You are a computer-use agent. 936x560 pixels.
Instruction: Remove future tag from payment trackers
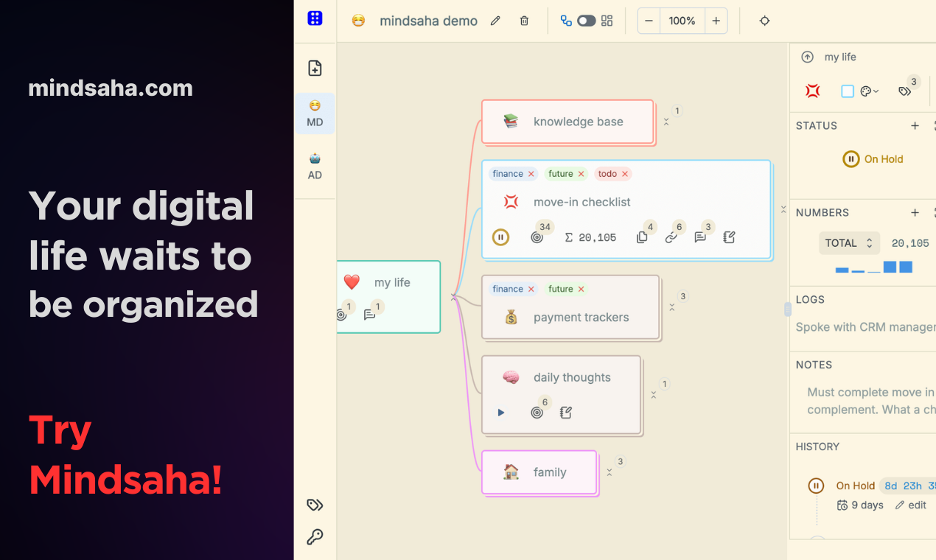point(581,289)
